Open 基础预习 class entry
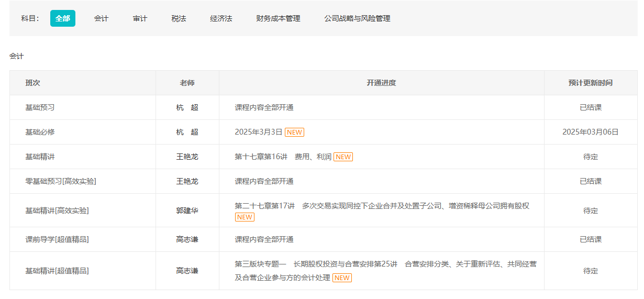The height and width of the screenshot is (299, 644). click(40, 107)
